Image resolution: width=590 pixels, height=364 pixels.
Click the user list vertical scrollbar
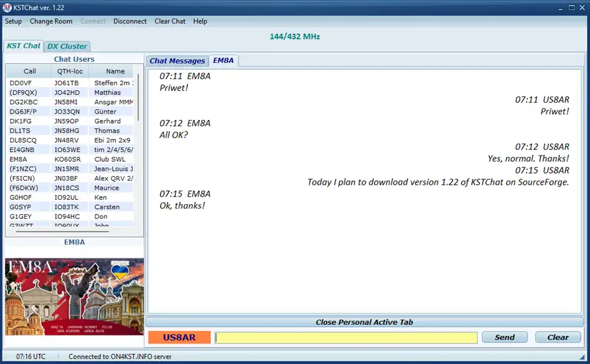(138, 98)
